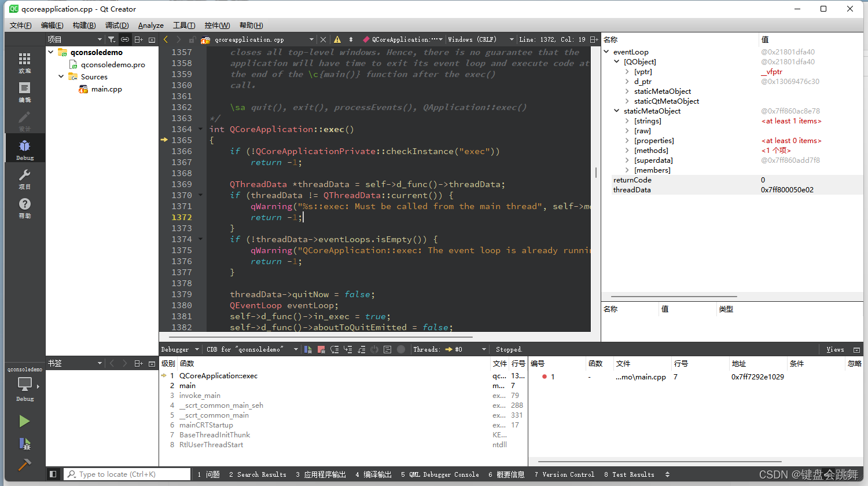The height and width of the screenshot is (486, 868).
Task: Click the qconsoledemo kit selector monitor icon
Action: (25, 383)
